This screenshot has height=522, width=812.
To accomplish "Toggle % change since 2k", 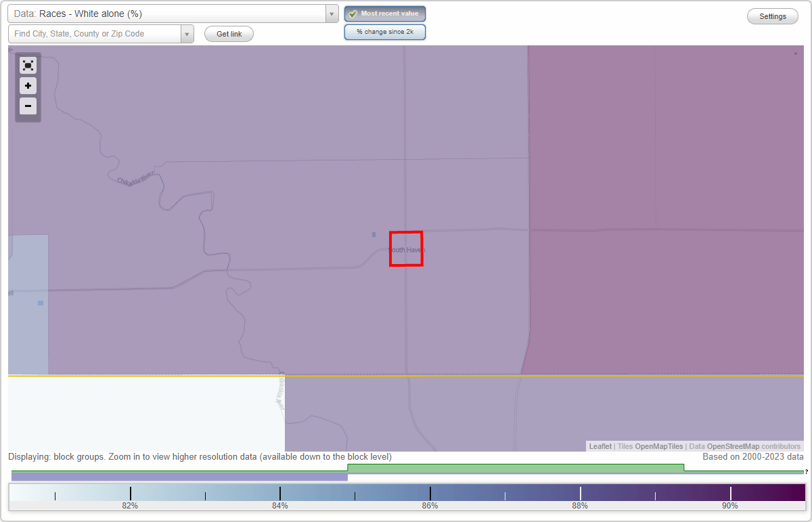I will pyautogui.click(x=385, y=32).
